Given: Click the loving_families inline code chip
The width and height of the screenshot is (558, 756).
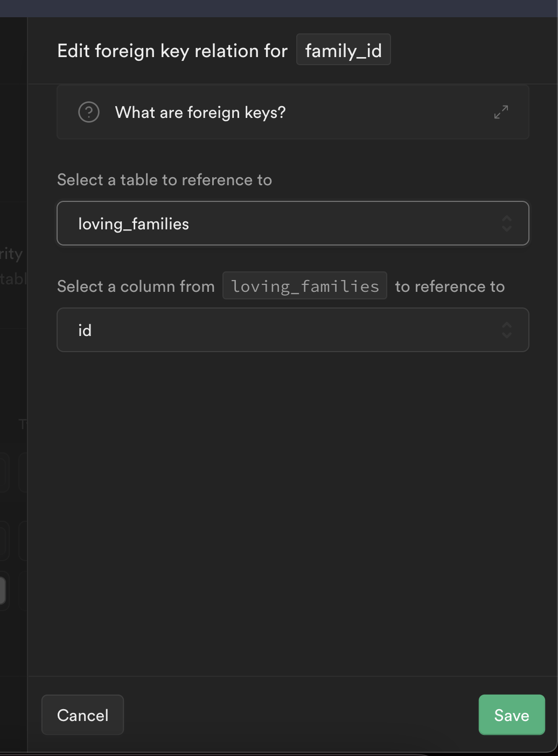Looking at the screenshot, I should [304, 286].
